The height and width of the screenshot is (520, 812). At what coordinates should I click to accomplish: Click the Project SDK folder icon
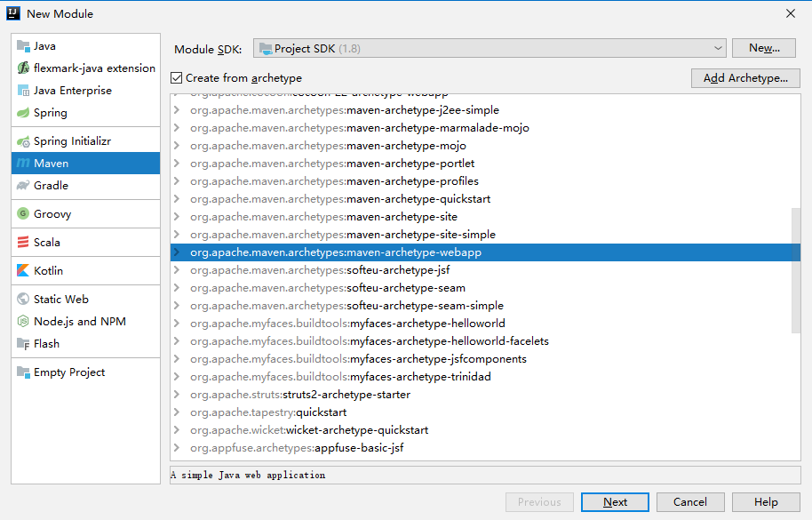click(266, 49)
